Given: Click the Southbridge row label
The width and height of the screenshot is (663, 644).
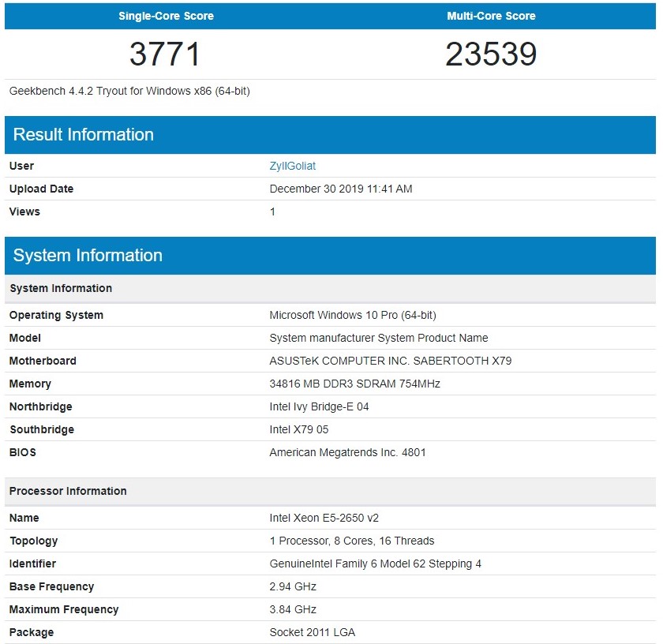Looking at the screenshot, I should pos(42,429).
